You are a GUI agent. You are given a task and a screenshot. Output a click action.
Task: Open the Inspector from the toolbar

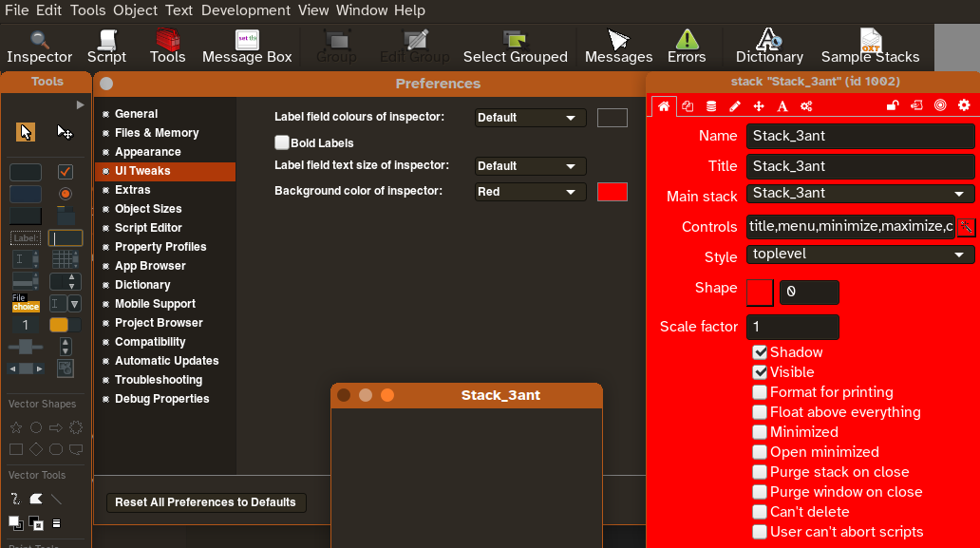[39, 47]
